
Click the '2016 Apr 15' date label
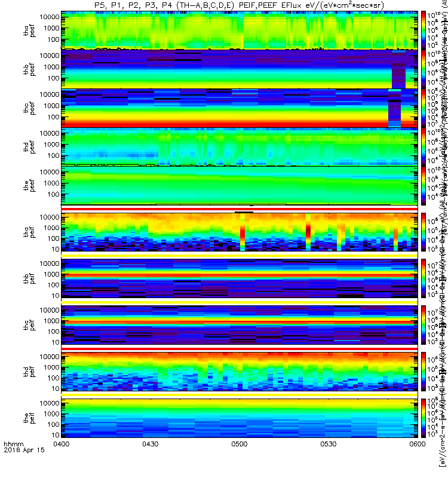point(24,450)
